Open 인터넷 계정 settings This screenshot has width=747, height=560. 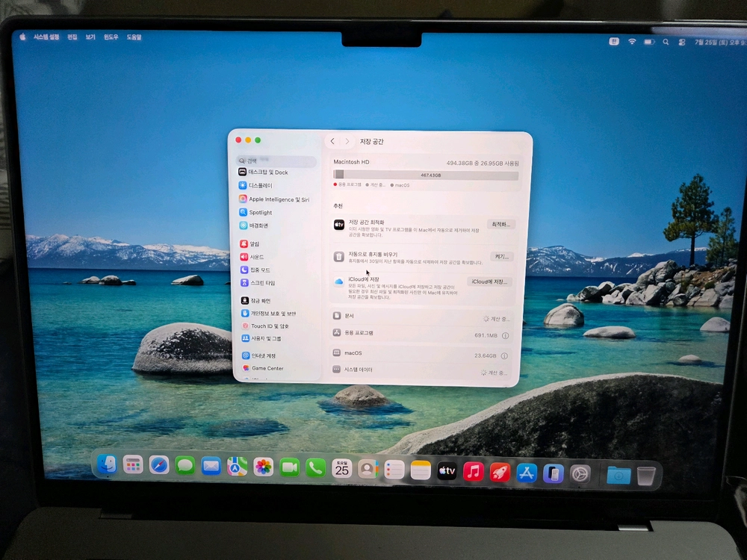click(258, 355)
